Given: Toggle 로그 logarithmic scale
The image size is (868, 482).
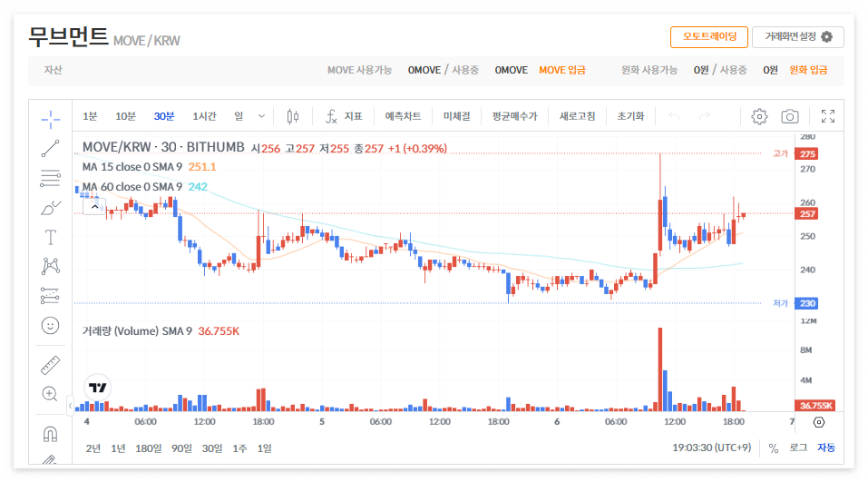Looking at the screenshot, I should point(798,448).
